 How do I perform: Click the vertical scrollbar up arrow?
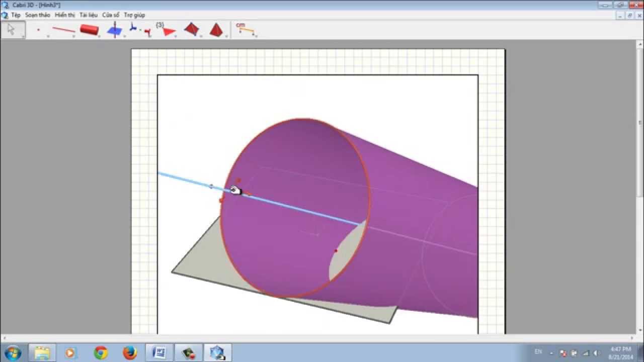click(x=640, y=44)
